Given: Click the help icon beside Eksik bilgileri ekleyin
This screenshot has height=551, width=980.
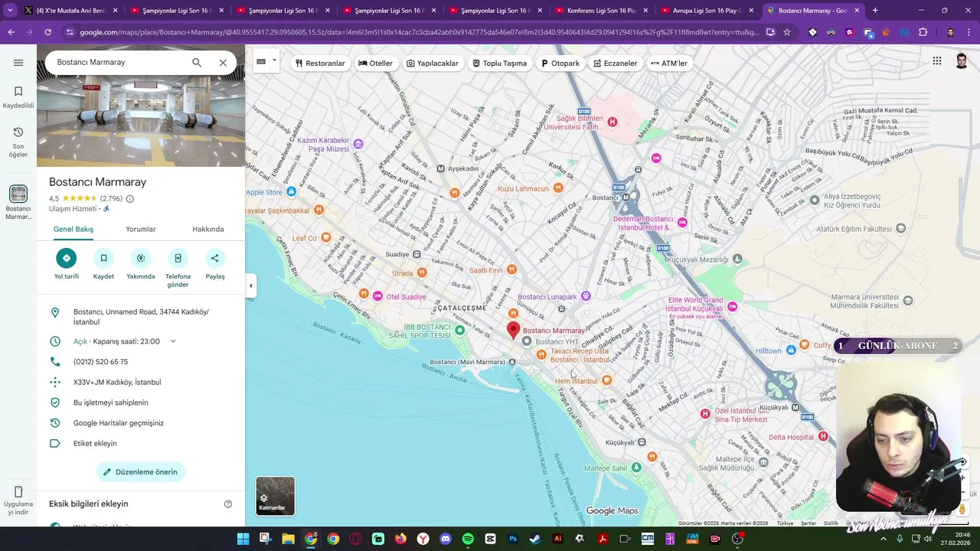Looking at the screenshot, I should [228, 504].
